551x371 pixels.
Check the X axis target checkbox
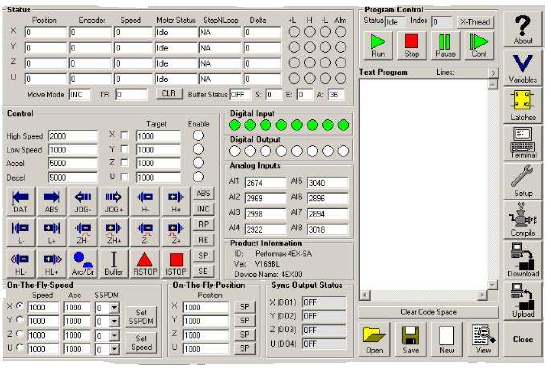pos(124,135)
